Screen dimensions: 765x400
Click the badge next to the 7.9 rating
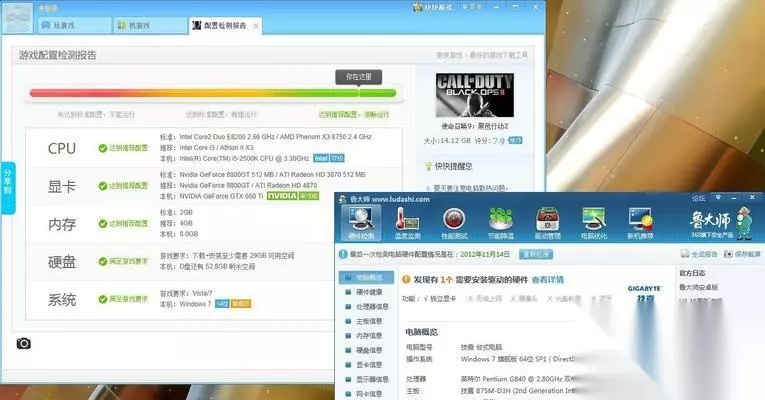tap(515, 140)
